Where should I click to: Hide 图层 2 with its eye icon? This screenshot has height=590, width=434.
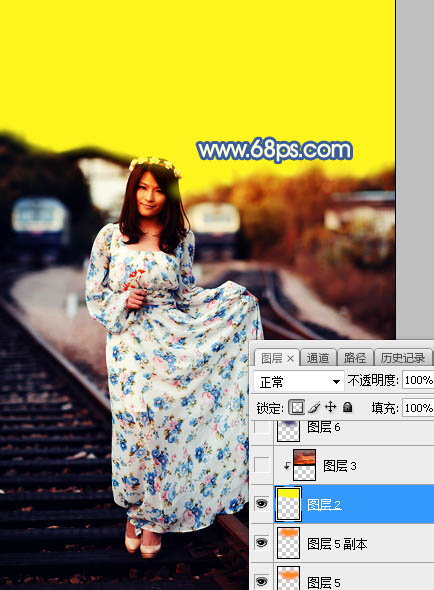click(262, 503)
